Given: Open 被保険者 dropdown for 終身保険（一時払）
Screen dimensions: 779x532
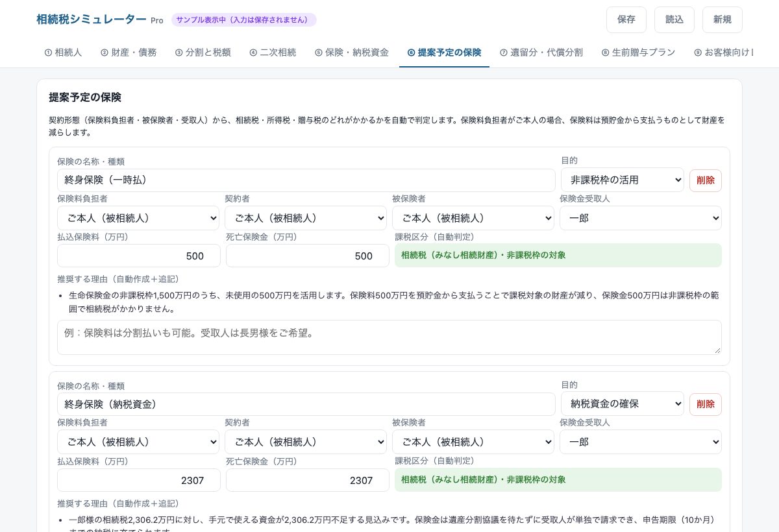Looking at the screenshot, I should pyautogui.click(x=473, y=218).
